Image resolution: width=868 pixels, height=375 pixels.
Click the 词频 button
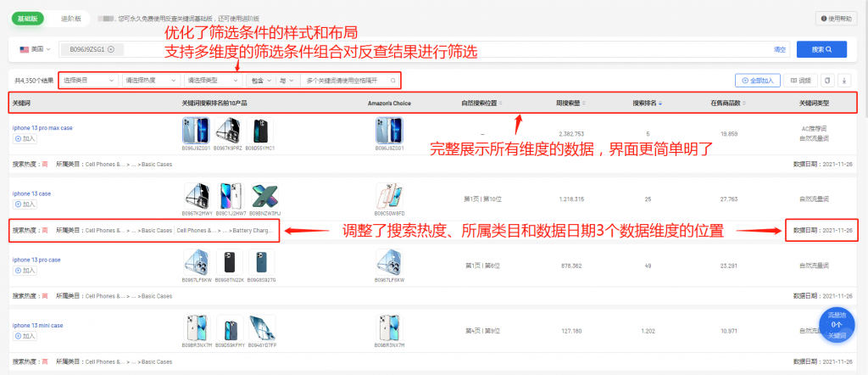coord(800,81)
